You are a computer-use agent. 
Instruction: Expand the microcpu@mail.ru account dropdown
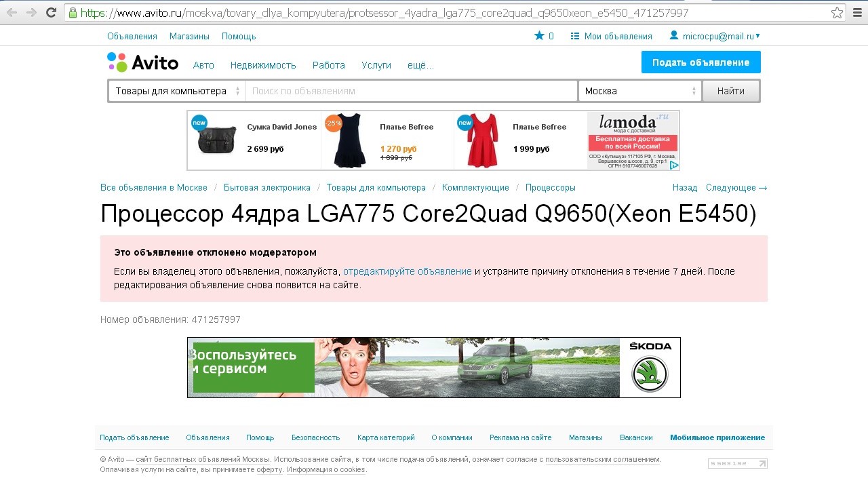[x=722, y=36]
